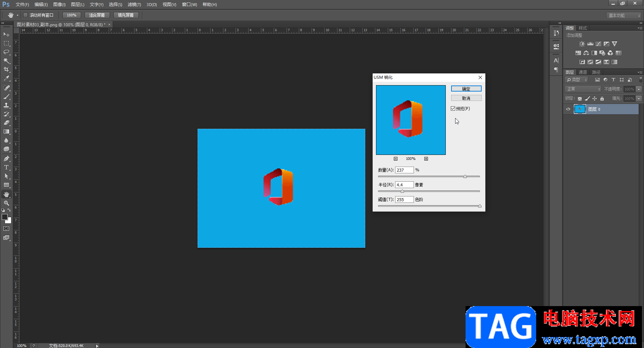Image resolution: width=644 pixels, height=348 pixels.
Task: Open the Character panel icon
Action: [x=556, y=61]
